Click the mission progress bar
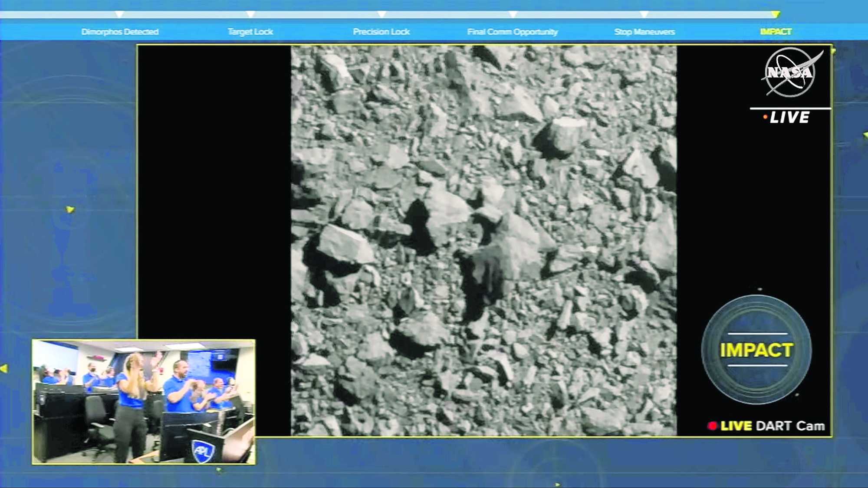The height and width of the screenshot is (488, 868). [389, 14]
